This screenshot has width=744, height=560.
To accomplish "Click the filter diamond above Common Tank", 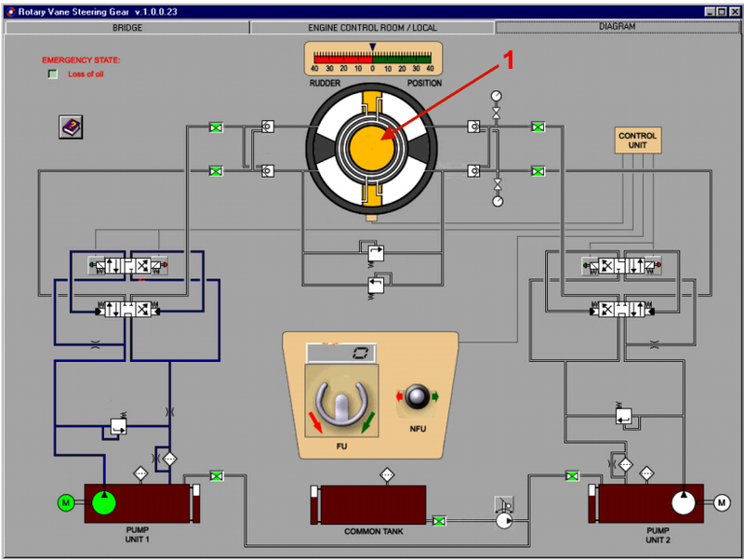I will tap(387, 474).
